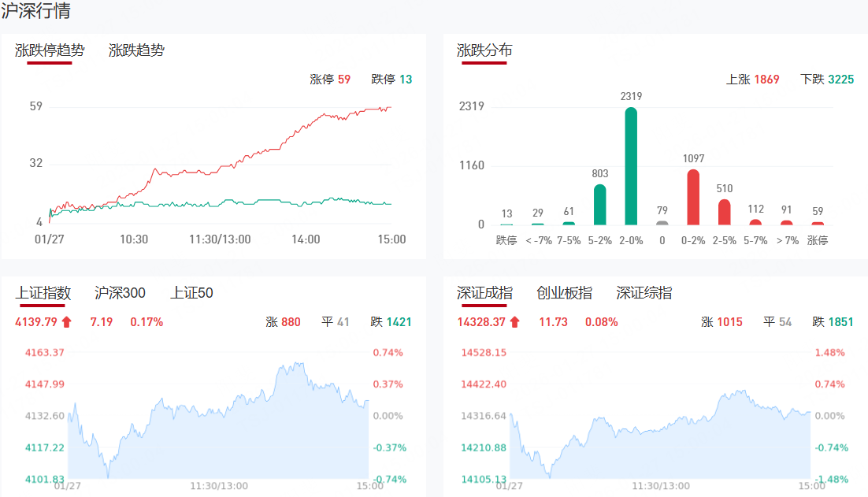Select the 上证指数 tab

pos(43,293)
